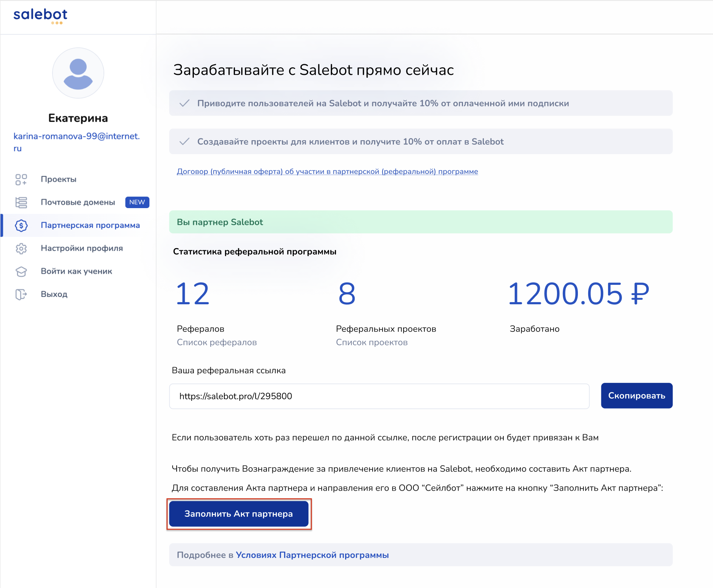
Task: Select Настройки профиля in sidebar
Action: 82,248
